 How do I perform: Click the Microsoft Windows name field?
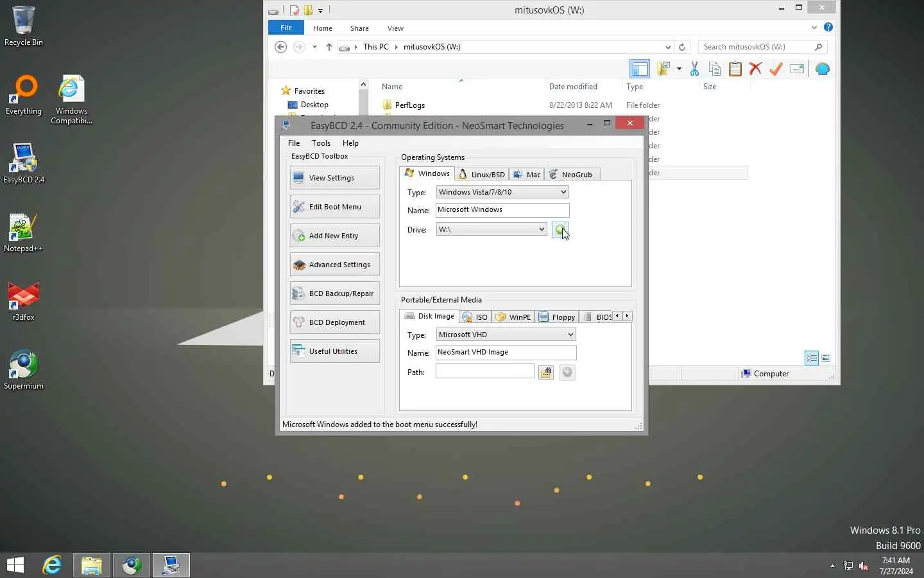coord(502,210)
